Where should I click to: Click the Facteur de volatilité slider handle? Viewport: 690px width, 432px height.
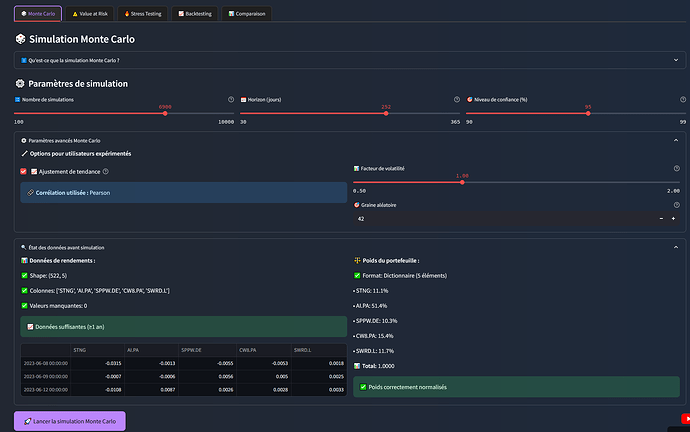click(461, 182)
